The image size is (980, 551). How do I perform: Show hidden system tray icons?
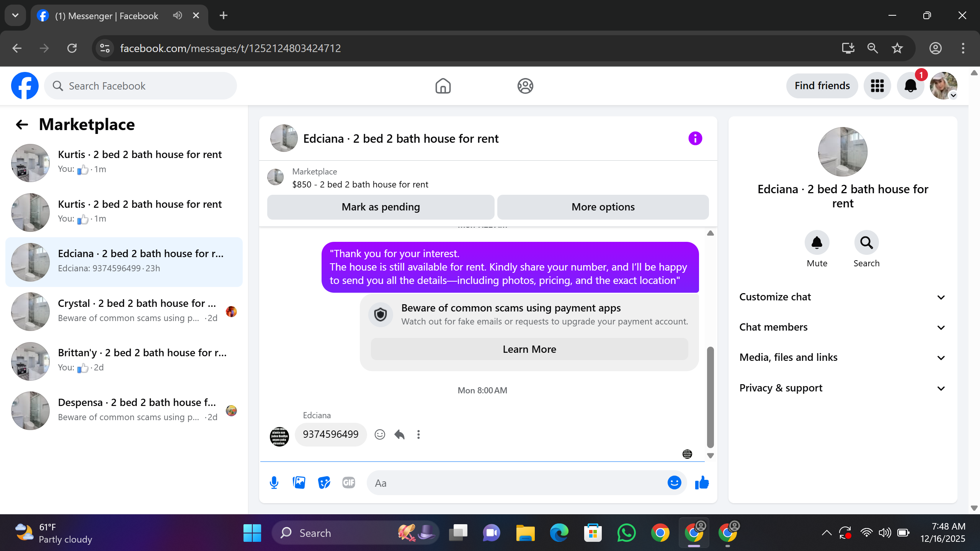(826, 533)
